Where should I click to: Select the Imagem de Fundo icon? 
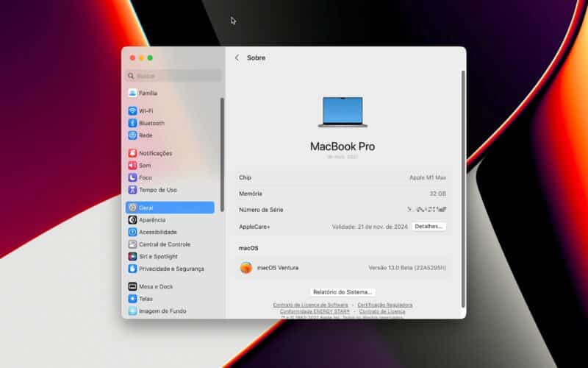click(x=132, y=311)
